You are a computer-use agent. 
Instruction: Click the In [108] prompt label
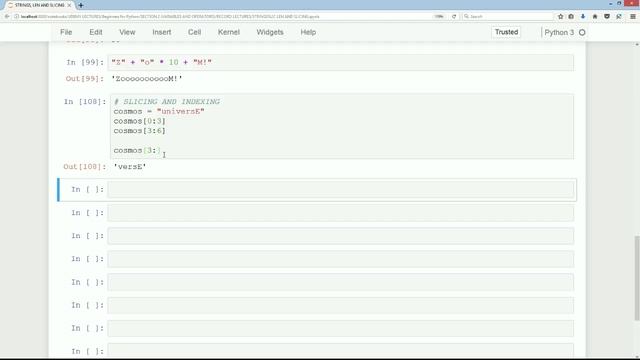[x=85, y=102]
